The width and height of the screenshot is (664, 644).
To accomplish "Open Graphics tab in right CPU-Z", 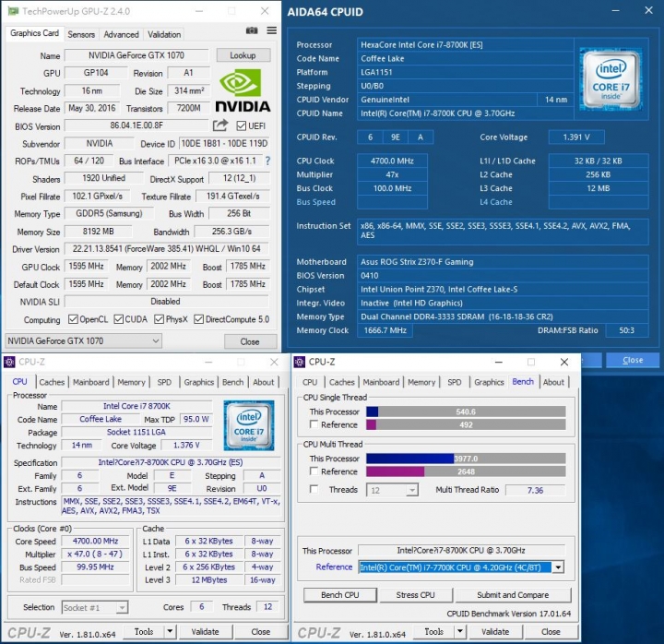I will coord(489,382).
